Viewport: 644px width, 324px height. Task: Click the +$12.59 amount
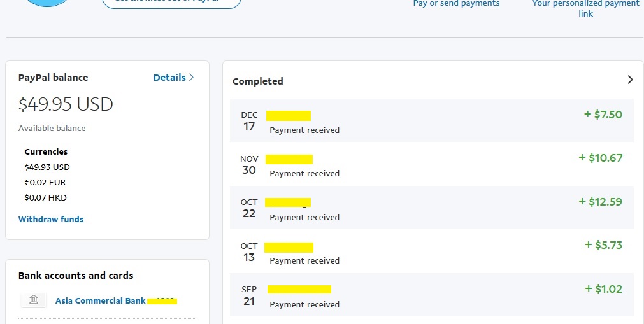click(600, 202)
